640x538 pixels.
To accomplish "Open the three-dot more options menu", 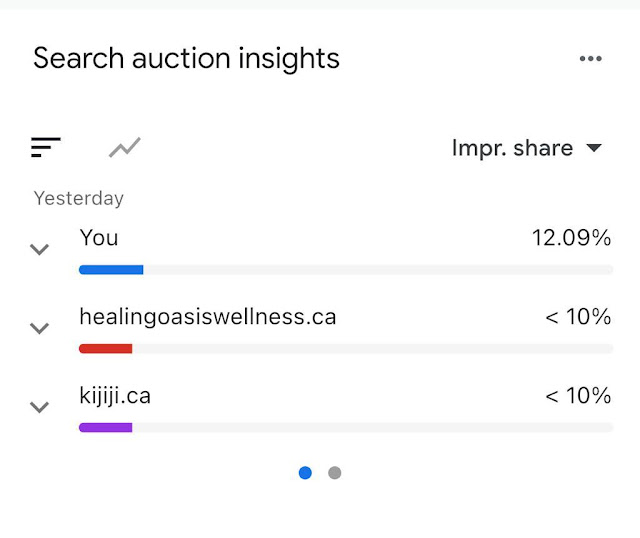I will 591,59.
